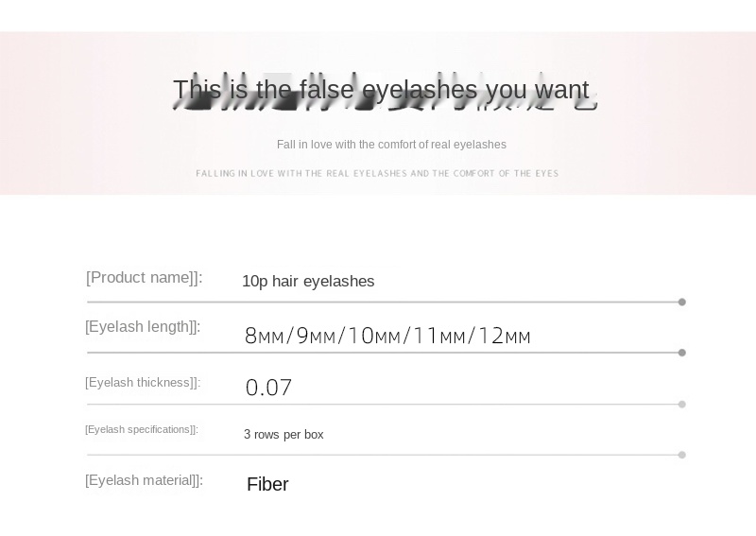Click the 'This is the false eyelashes you want' headline
The height and width of the screenshot is (536, 756).
[381, 90]
